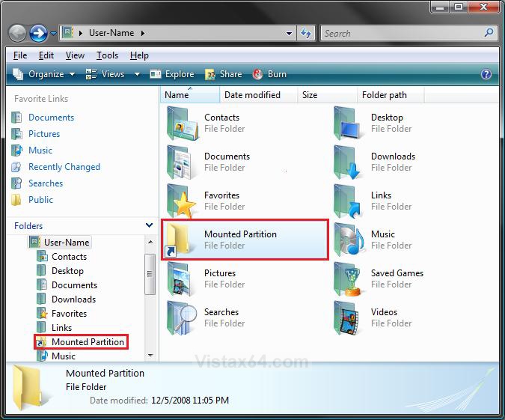The height and width of the screenshot is (420, 505).
Task: Click the magnifier icon in Search box
Action: coord(489,32)
